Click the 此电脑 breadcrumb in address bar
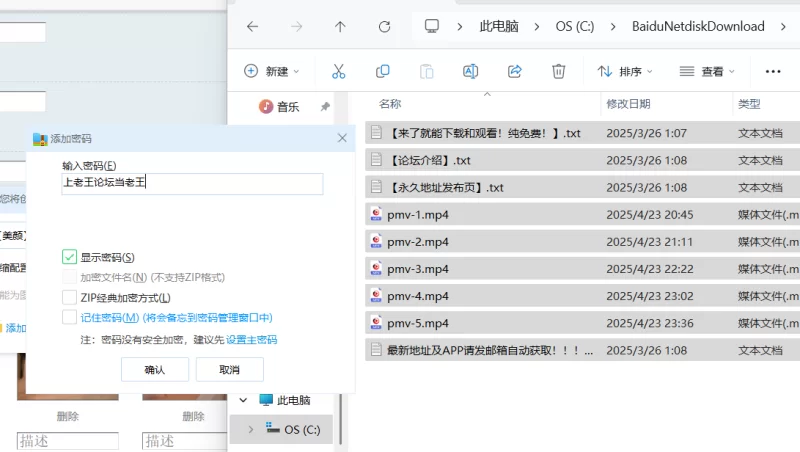 (498, 27)
